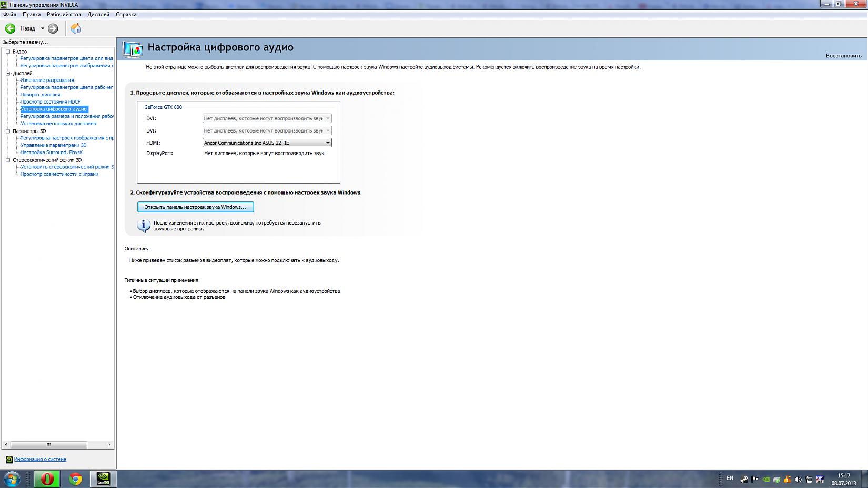Image resolution: width=868 pixels, height=488 pixels.
Task: Open the Action Center flag icon
Action: [755, 479]
